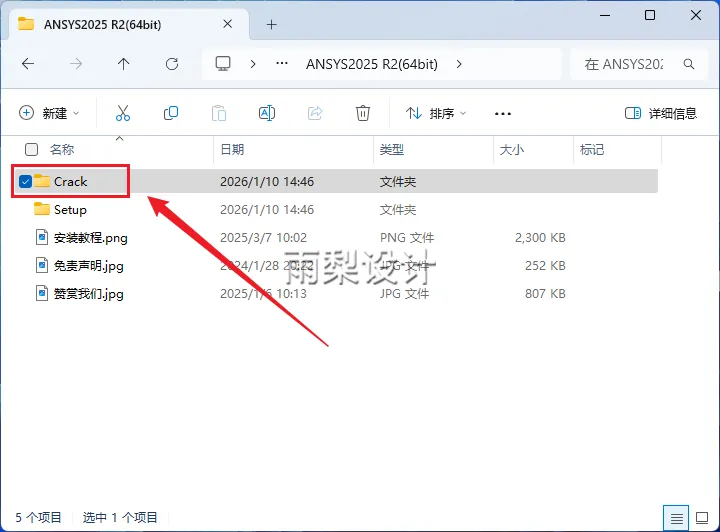The image size is (720, 532).
Task: Click the date 2025/3/7 10:02
Action: (264, 238)
